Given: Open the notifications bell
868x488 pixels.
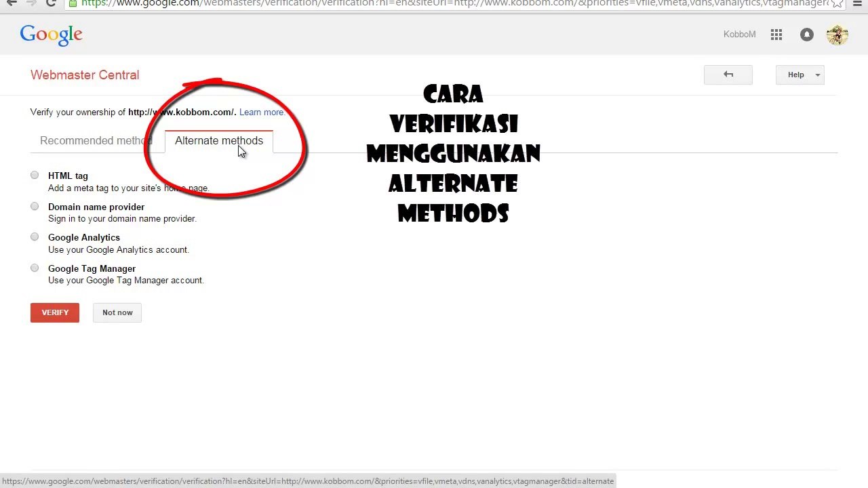Looking at the screenshot, I should tap(806, 35).
